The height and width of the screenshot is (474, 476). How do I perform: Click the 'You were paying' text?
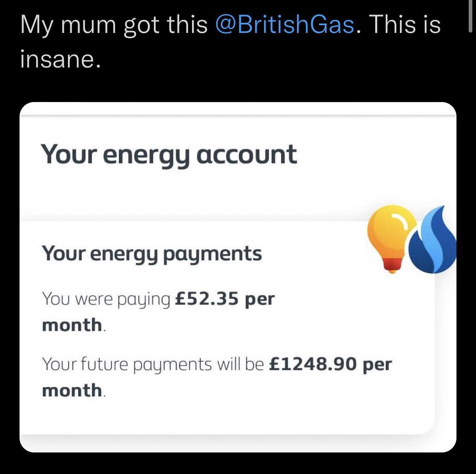(106, 300)
